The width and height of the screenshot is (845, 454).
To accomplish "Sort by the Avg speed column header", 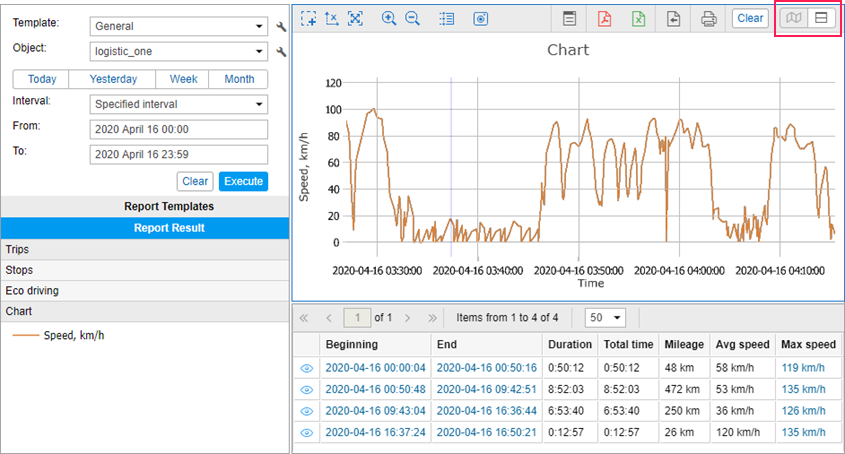I will (x=743, y=345).
